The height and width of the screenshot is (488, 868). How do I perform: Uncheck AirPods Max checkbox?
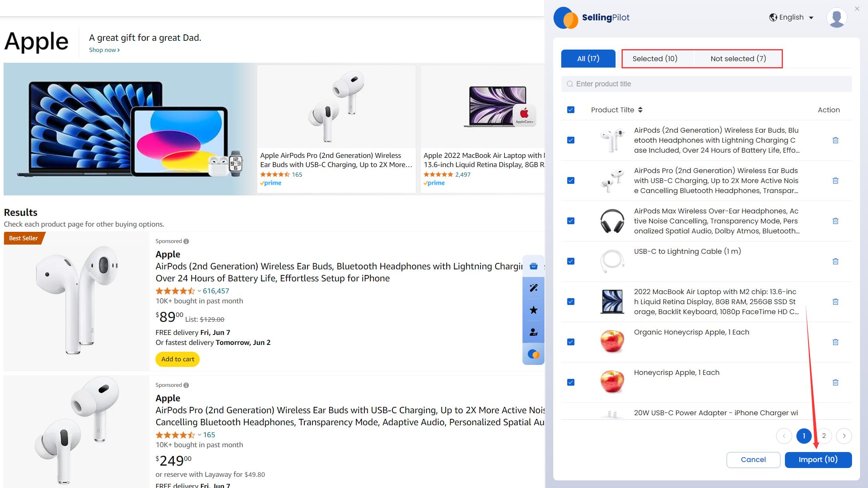[x=571, y=221]
